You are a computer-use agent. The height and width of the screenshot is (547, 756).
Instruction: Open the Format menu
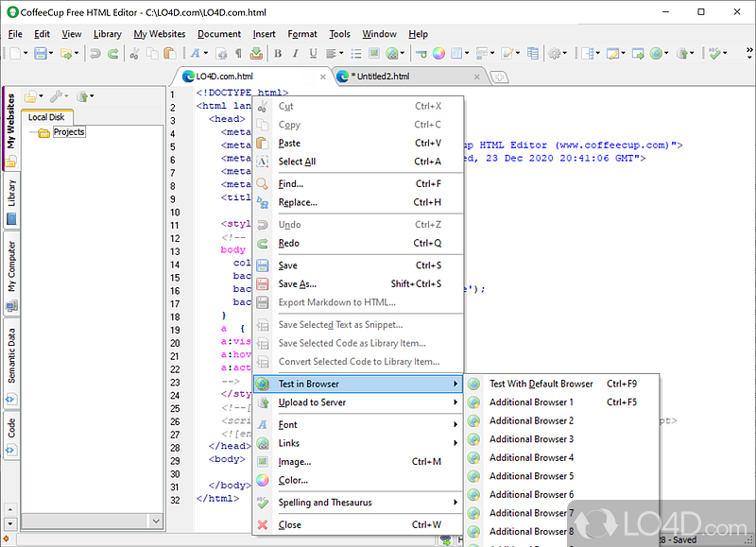[302, 34]
